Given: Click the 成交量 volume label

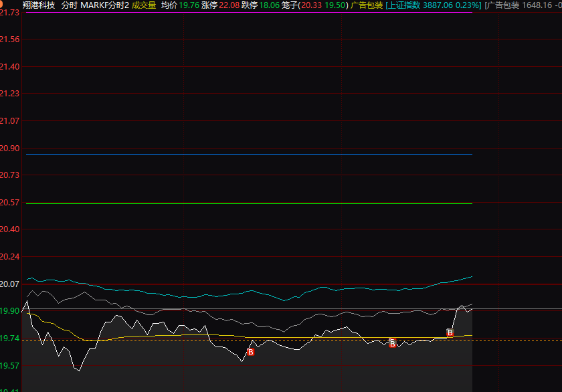Looking at the screenshot, I should (x=144, y=5).
